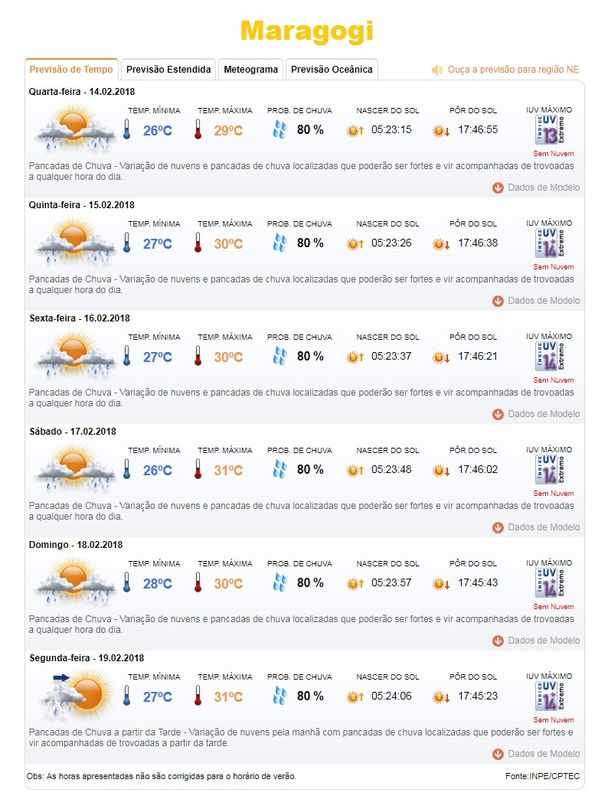Click the UV index 13 badge for Quarta-feira
Viewport: 608px width, 799px height.
pyautogui.click(x=549, y=130)
